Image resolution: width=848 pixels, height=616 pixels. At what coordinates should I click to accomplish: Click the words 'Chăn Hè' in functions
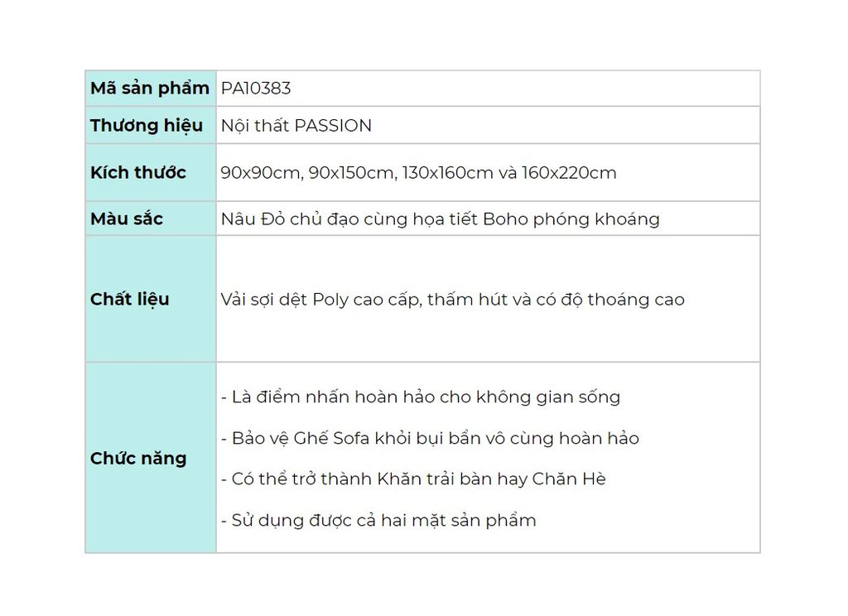569,479
